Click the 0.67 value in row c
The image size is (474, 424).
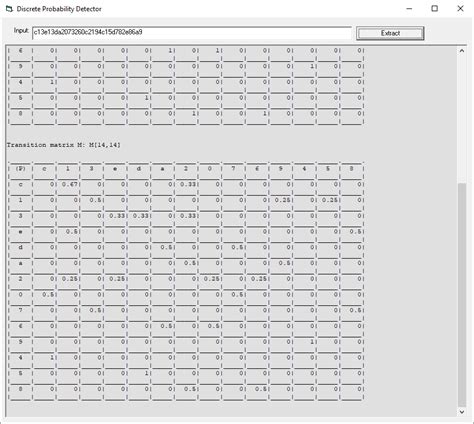click(70, 184)
